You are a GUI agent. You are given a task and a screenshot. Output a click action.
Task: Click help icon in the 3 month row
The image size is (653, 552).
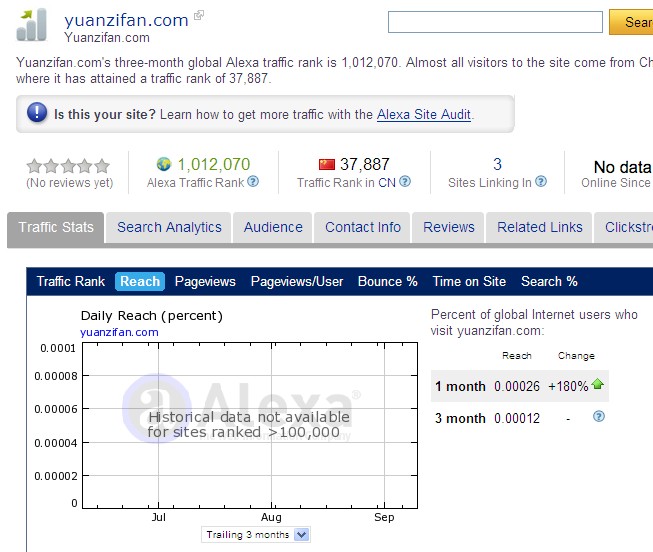click(599, 417)
